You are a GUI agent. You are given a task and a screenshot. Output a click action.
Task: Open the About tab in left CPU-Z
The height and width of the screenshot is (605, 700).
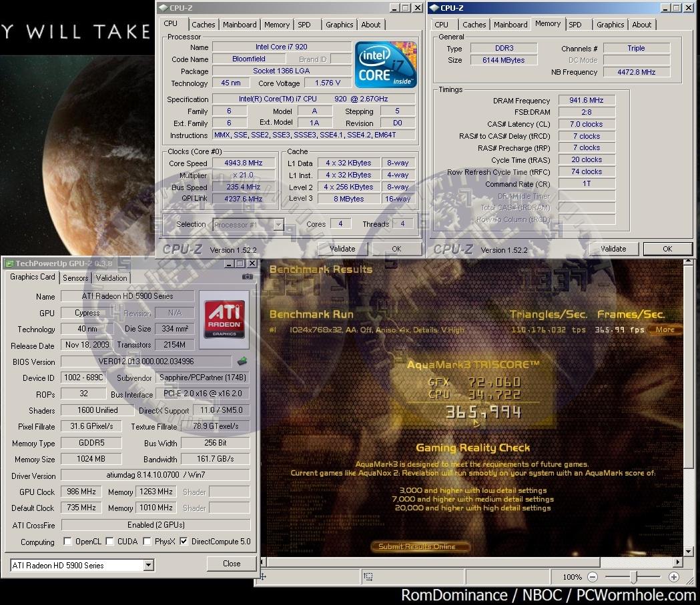pos(370,25)
